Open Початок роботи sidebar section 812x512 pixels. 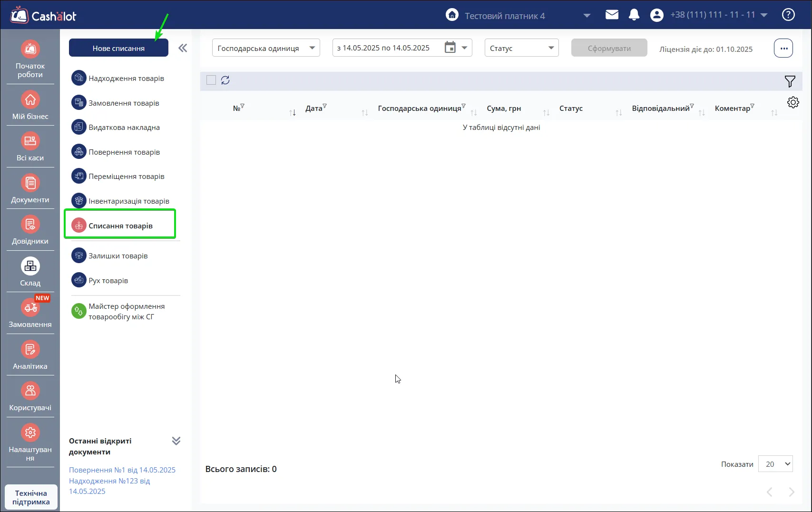tap(30, 59)
